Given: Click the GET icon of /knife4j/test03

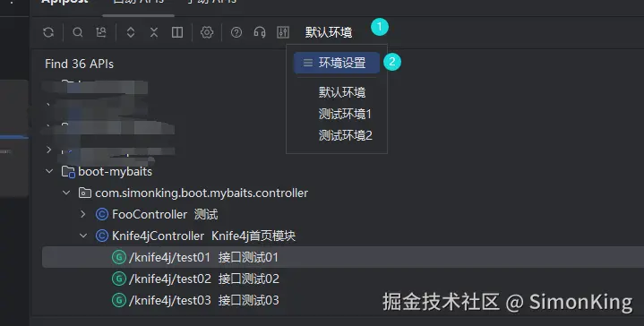Looking at the screenshot, I should coord(119,300).
